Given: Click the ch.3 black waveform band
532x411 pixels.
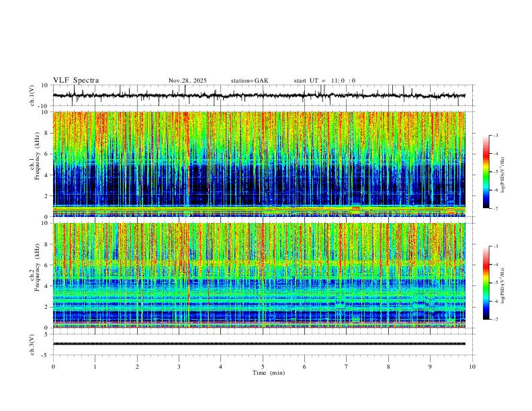Looking at the screenshot, I should [259, 344].
